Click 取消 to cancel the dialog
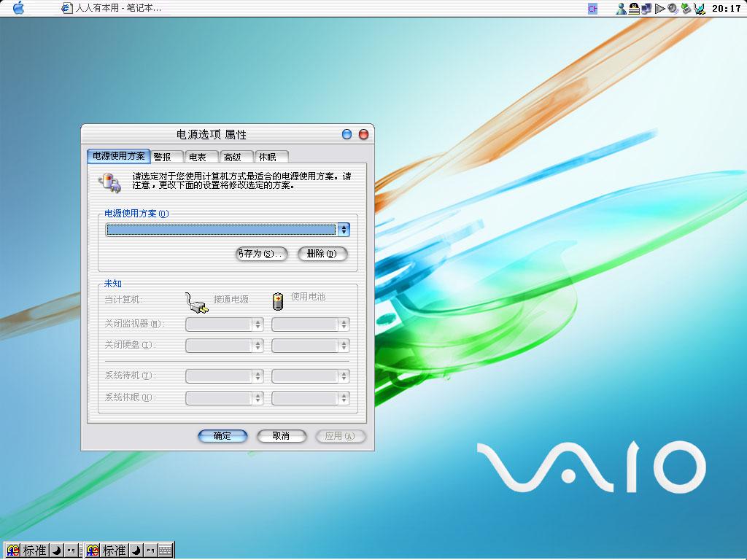This screenshot has width=747, height=560. 282,436
